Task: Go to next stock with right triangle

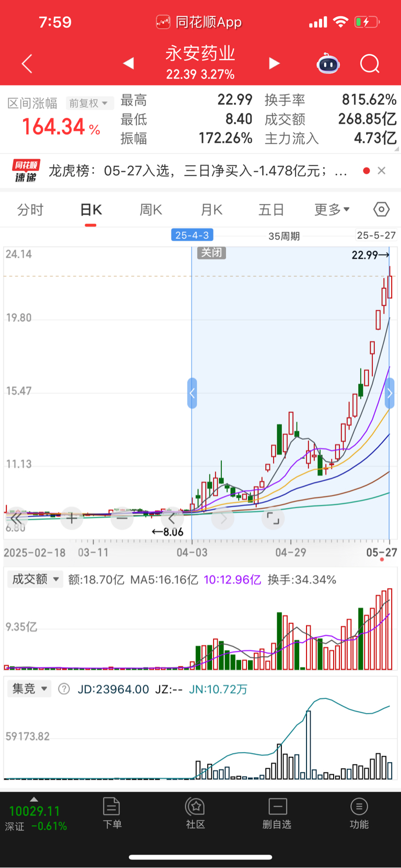Action: (x=274, y=64)
